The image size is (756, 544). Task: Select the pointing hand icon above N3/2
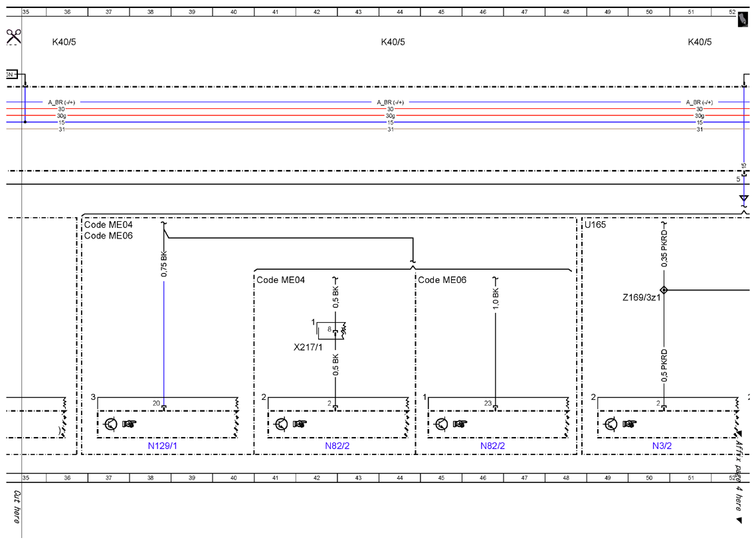[x=629, y=424]
